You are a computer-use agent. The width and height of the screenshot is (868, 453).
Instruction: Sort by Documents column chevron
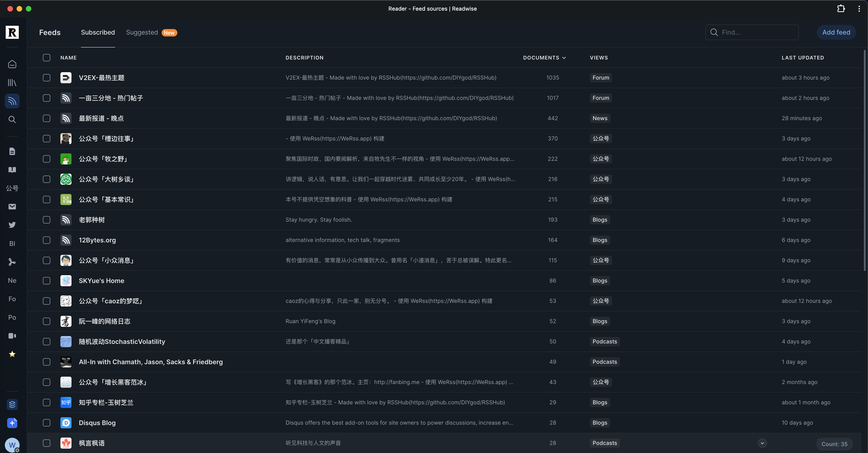point(564,58)
